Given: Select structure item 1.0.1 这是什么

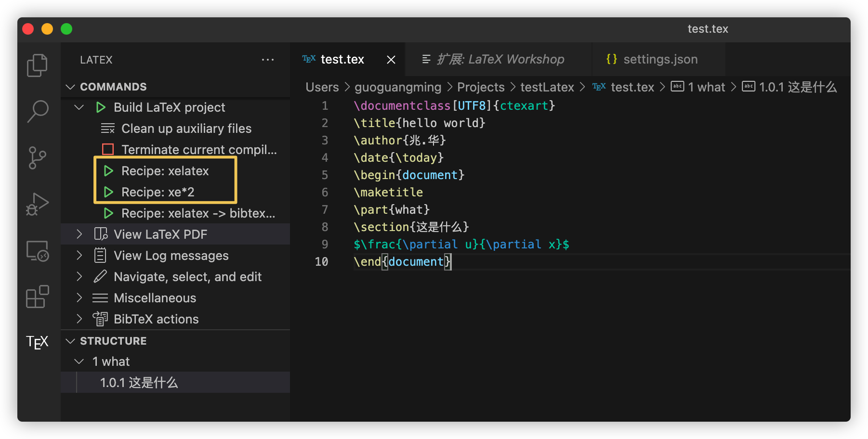Looking at the screenshot, I should [139, 383].
